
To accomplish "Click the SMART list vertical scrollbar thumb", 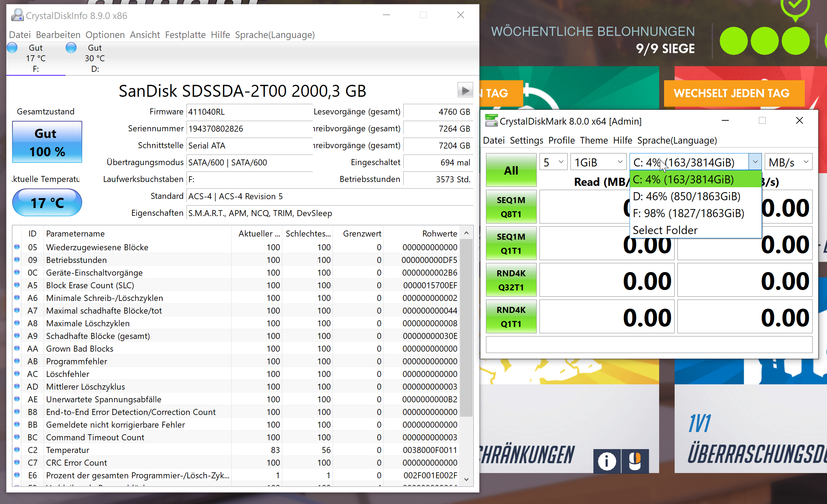I will 466,328.
